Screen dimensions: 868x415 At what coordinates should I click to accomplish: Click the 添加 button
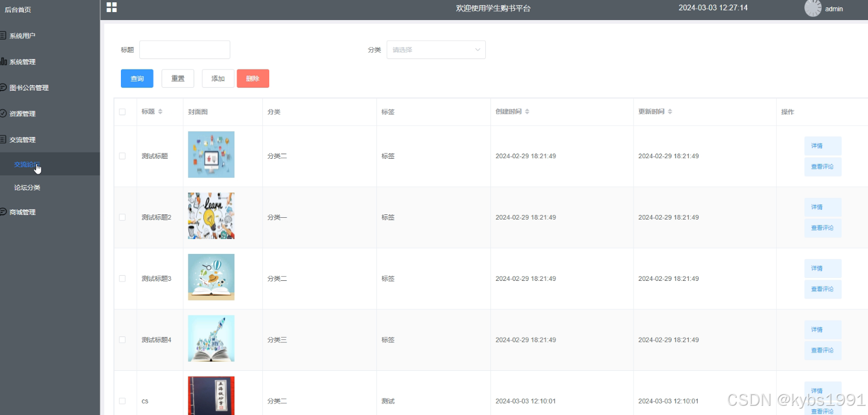pos(218,79)
